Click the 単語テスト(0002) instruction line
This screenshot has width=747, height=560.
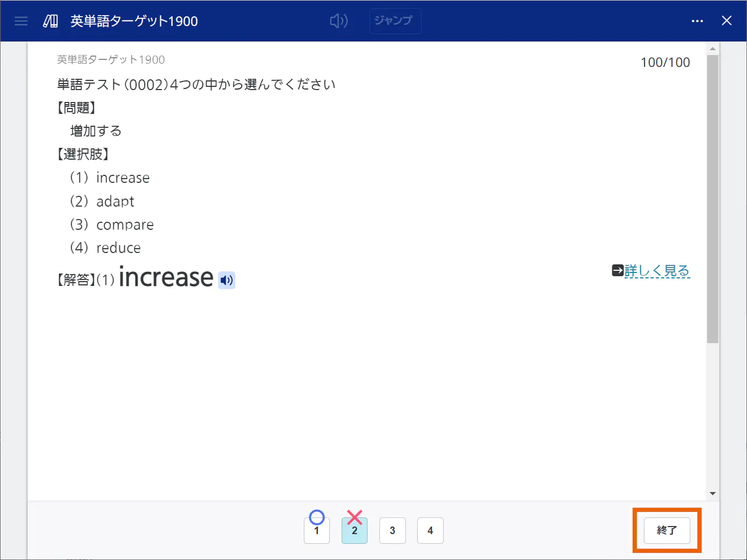[196, 84]
